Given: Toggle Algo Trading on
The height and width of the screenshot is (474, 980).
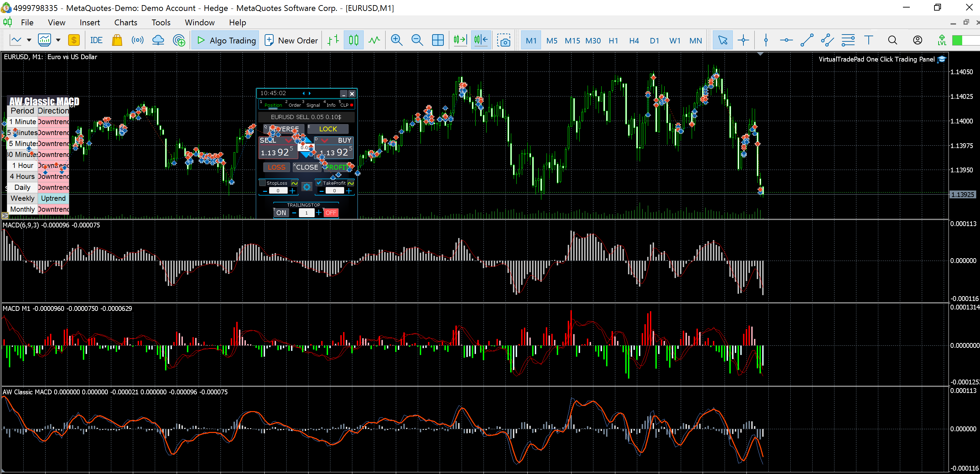Looking at the screenshot, I should pyautogui.click(x=226, y=40).
